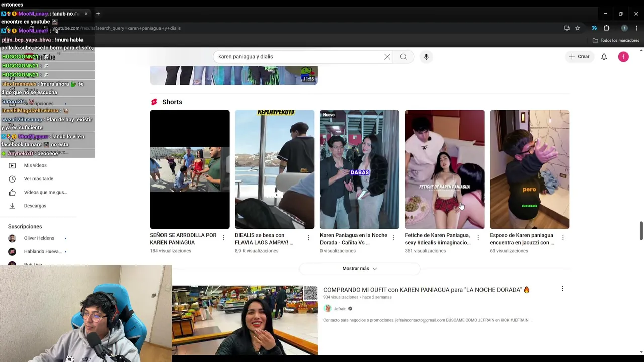This screenshot has width=644, height=362.
Task: Open the account avatar menu
Action: [623, 57]
